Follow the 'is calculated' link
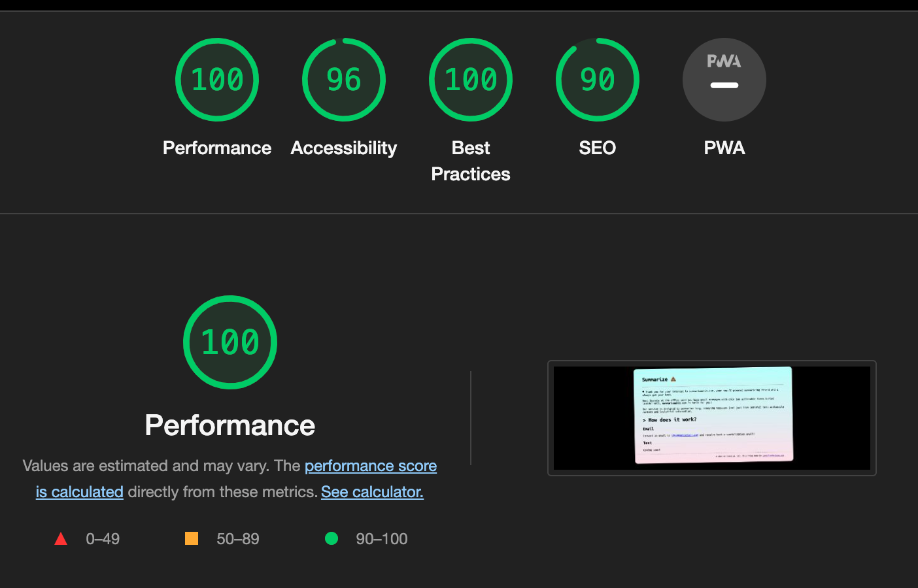 point(80,492)
